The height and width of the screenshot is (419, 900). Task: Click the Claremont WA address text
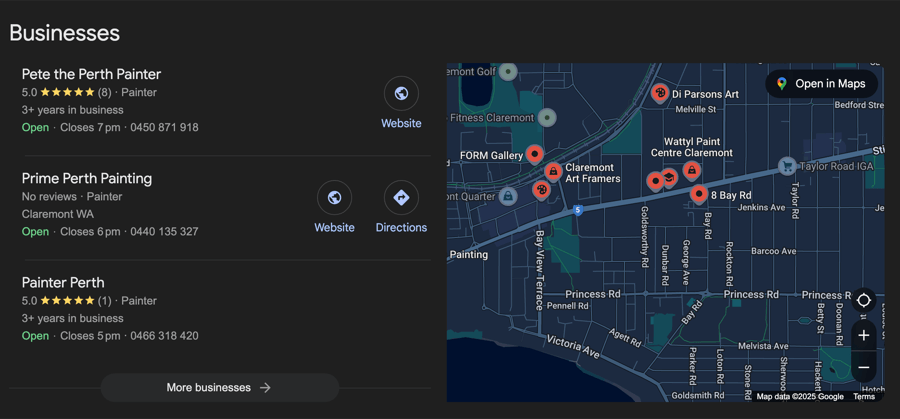click(57, 214)
